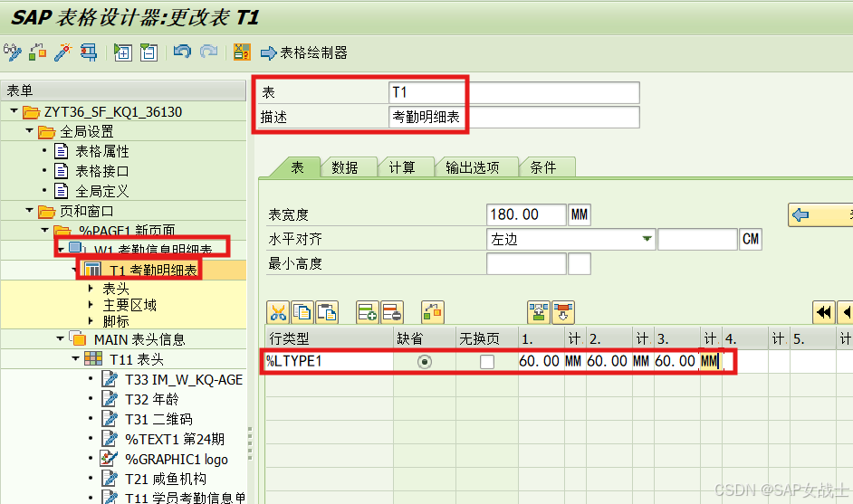The width and height of the screenshot is (853, 504).
Task: Click the double left arrow scroll button
Action: click(824, 312)
